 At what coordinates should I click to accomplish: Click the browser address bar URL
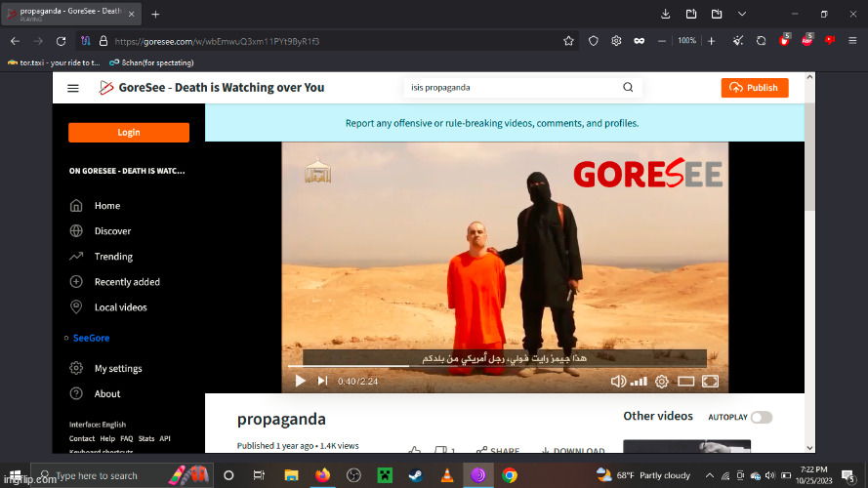217,41
